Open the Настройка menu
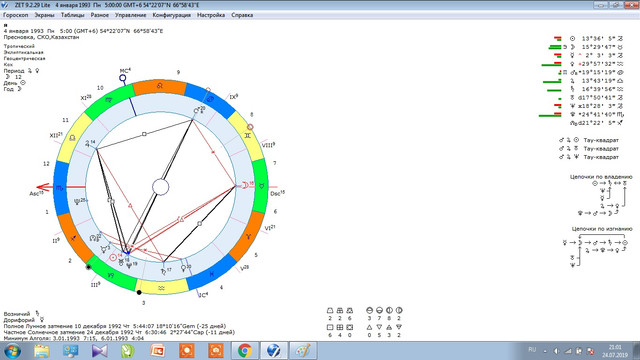Screen dimensions: 640x360 [211, 15]
